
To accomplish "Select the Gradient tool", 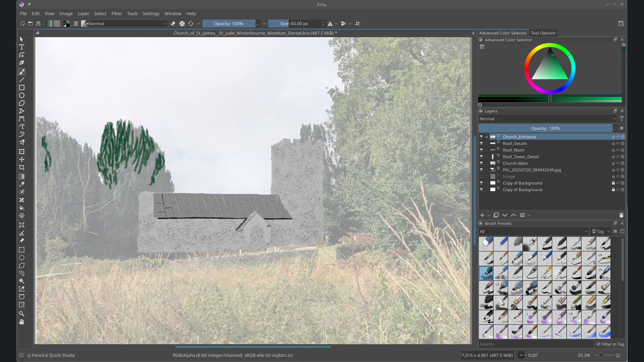I will click(22, 177).
